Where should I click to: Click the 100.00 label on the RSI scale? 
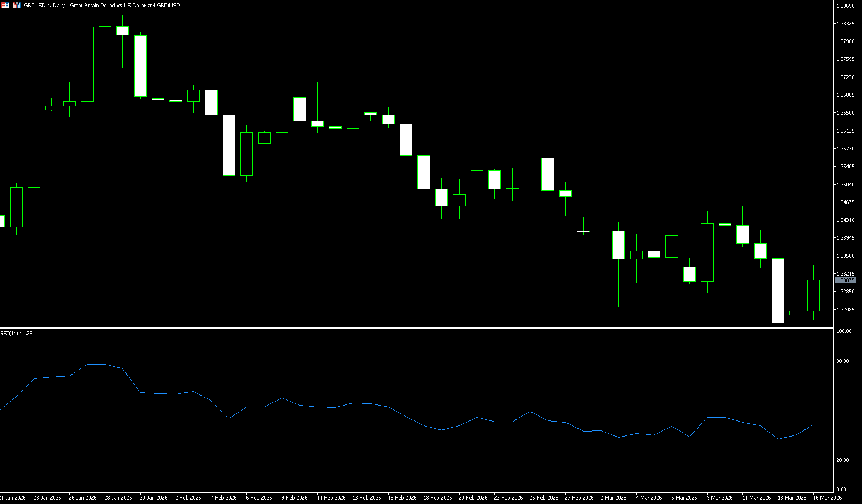[x=844, y=331]
